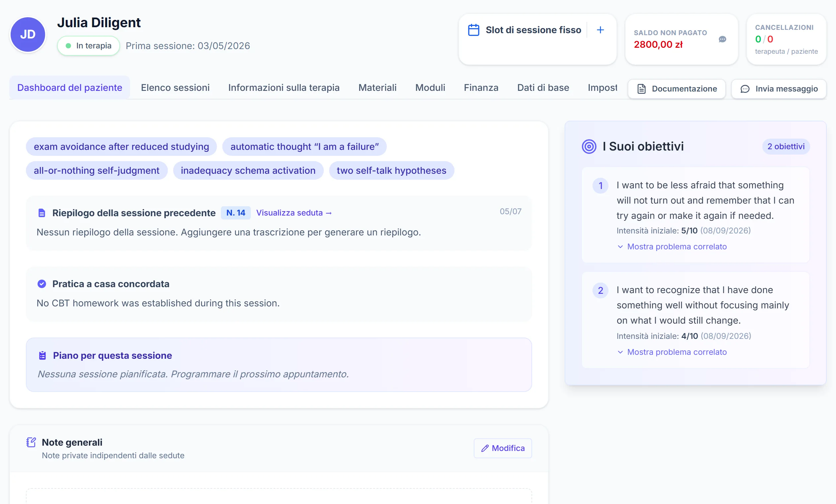
Task: Open the Finanza tab
Action: click(481, 88)
